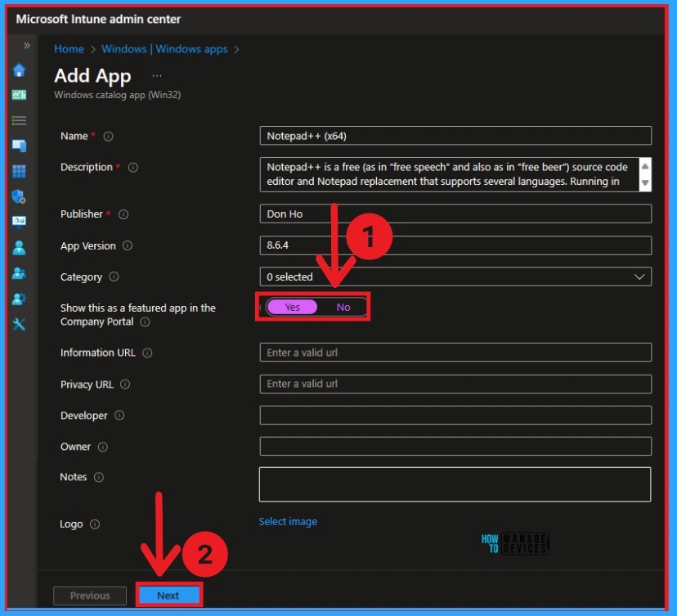Open Troubleshooting wrench icon in sidebar
This screenshot has height=616, width=677.
[19, 324]
